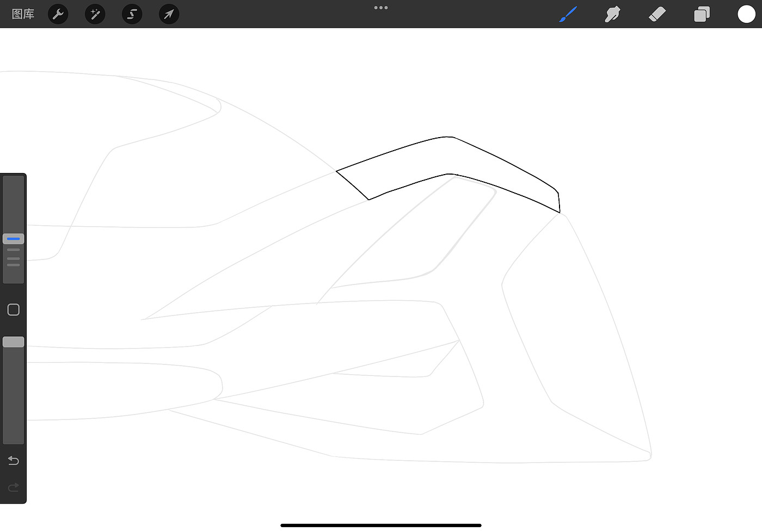Activate the Selection tool

(x=132, y=14)
